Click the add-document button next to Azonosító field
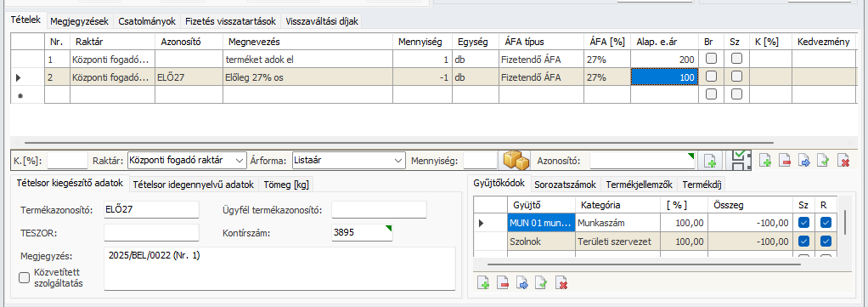 point(709,161)
